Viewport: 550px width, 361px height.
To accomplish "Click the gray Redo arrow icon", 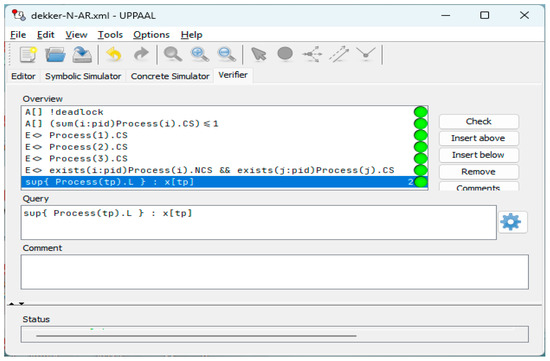I will [x=141, y=55].
